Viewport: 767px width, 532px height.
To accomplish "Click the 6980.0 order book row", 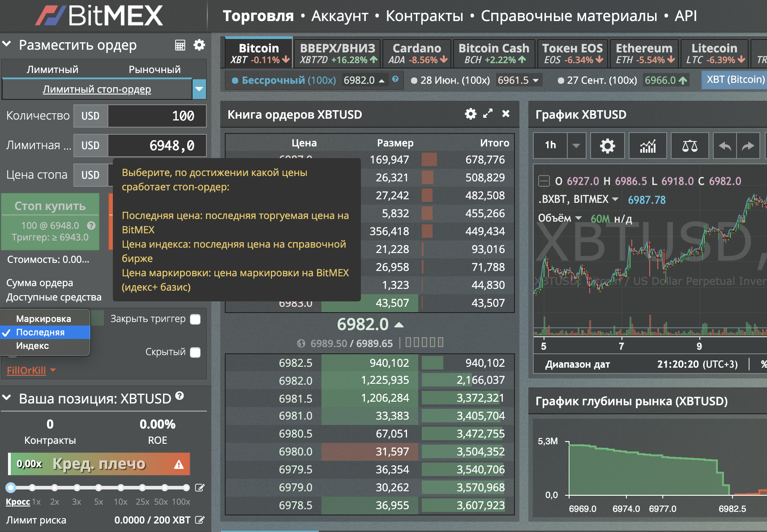I will 370,451.
